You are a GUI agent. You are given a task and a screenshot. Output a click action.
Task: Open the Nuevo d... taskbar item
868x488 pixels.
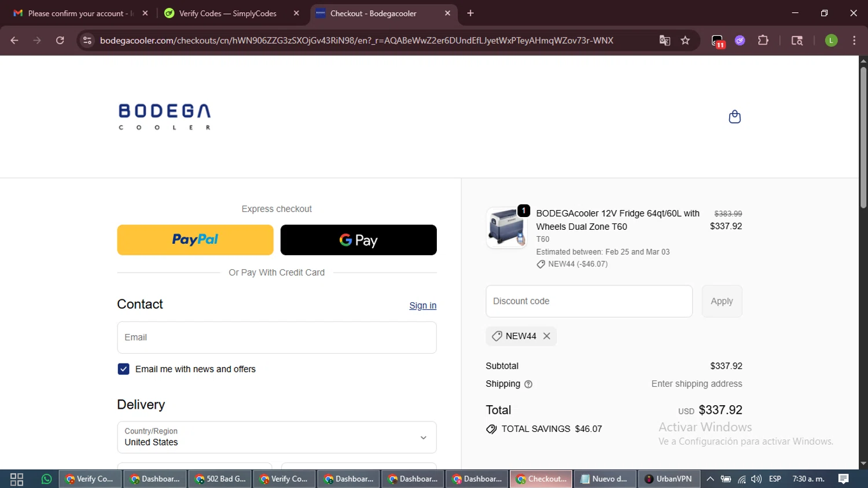605,479
